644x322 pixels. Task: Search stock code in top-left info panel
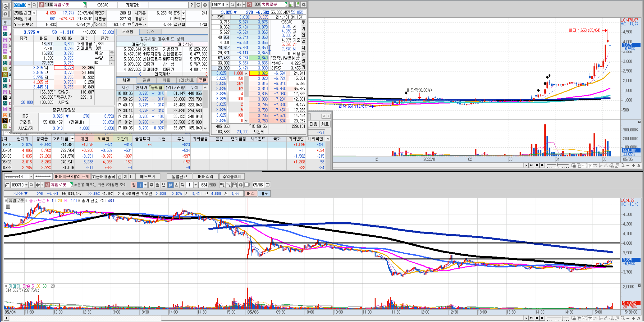point(34,5)
